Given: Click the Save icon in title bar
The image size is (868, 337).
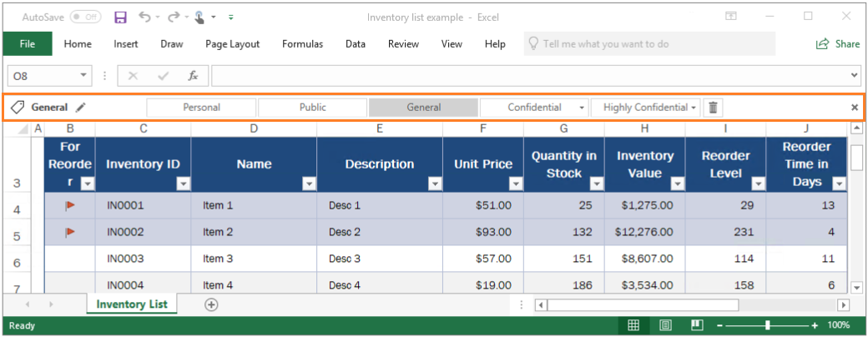Looking at the screenshot, I should (x=120, y=17).
